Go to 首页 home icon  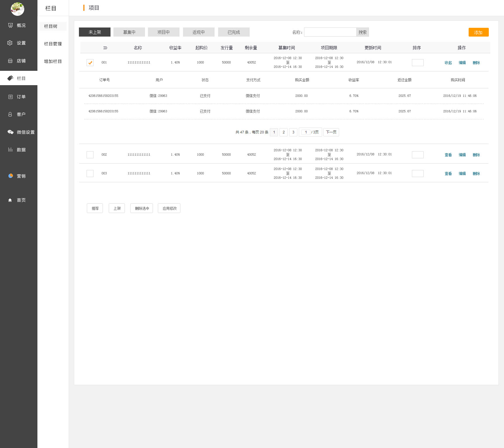(10, 200)
